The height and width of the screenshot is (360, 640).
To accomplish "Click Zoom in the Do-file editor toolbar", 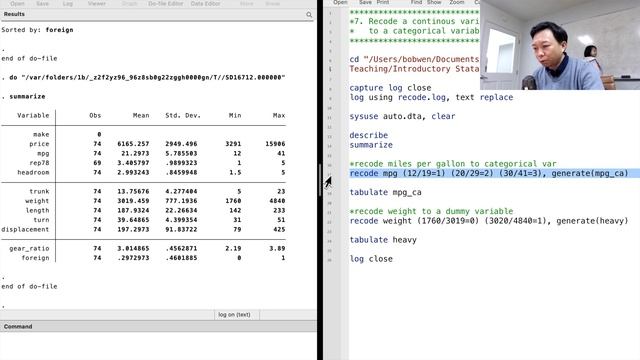I will pos(456,2).
